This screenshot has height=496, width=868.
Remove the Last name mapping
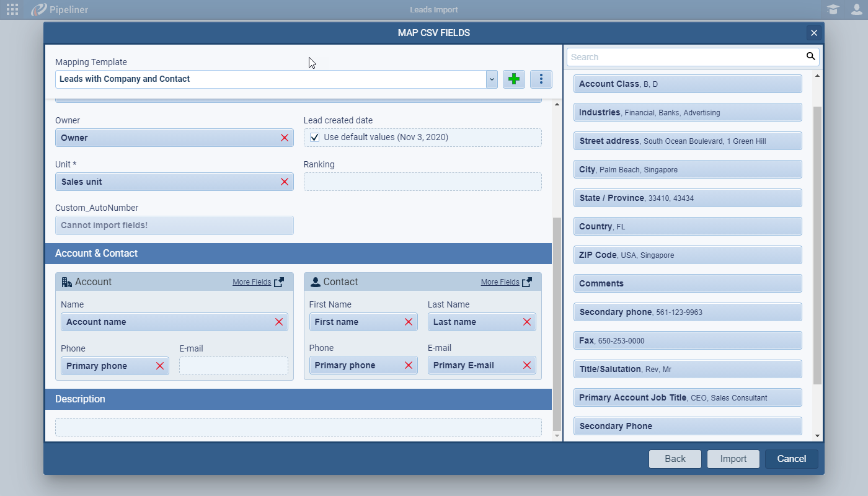coord(527,322)
